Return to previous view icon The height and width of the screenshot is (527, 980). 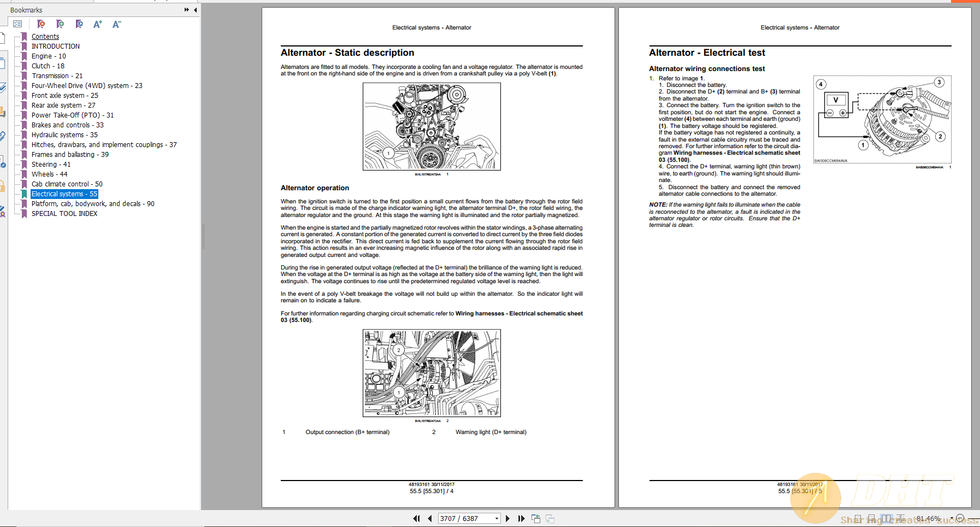536,518
